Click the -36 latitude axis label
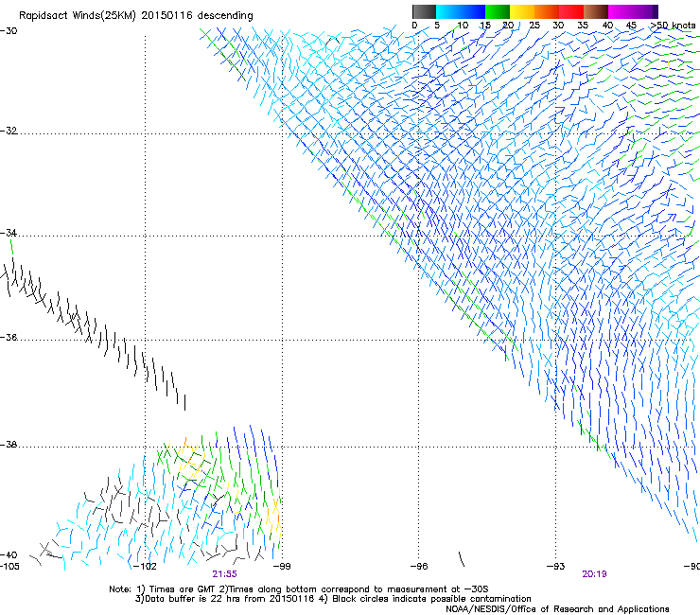This screenshot has height=615, width=700. tap(9, 337)
